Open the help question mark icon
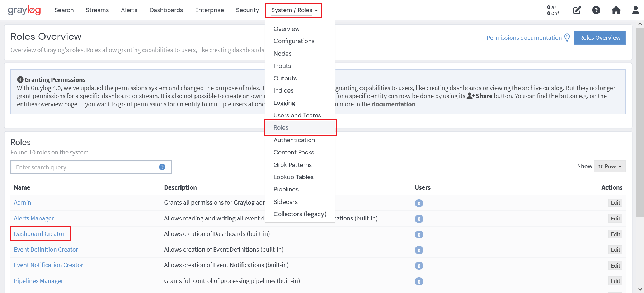Viewport: 644px width, 293px height. pos(596,10)
